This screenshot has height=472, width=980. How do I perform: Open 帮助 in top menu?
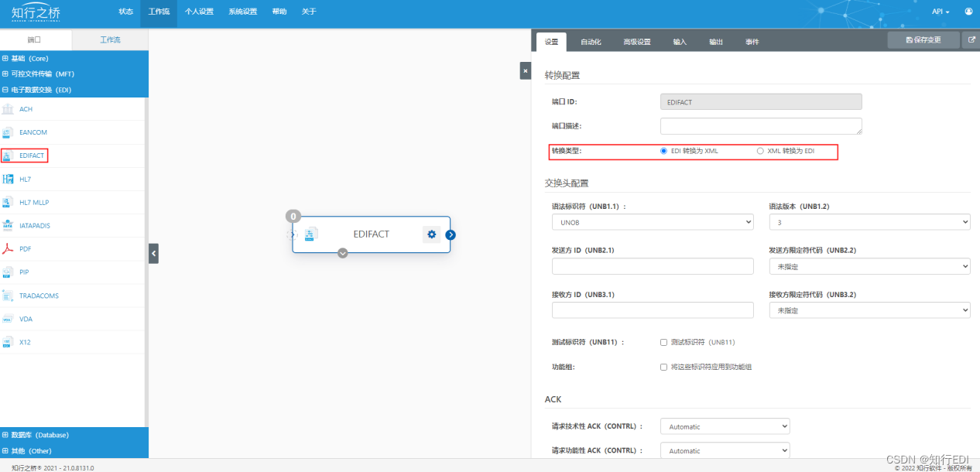coord(279,12)
